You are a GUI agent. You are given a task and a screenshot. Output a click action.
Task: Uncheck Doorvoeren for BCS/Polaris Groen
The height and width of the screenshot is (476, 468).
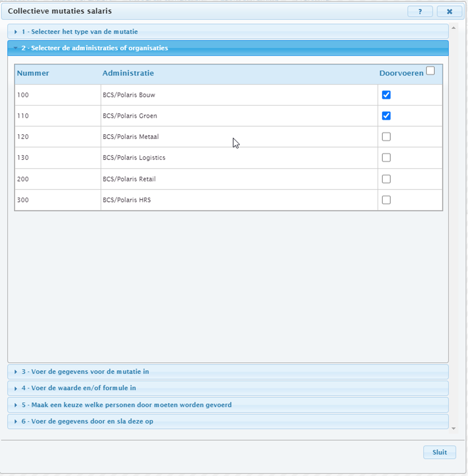point(386,116)
